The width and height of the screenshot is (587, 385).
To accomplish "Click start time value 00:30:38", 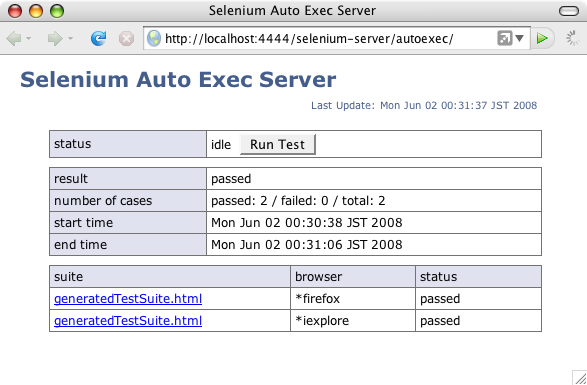I will (307, 223).
